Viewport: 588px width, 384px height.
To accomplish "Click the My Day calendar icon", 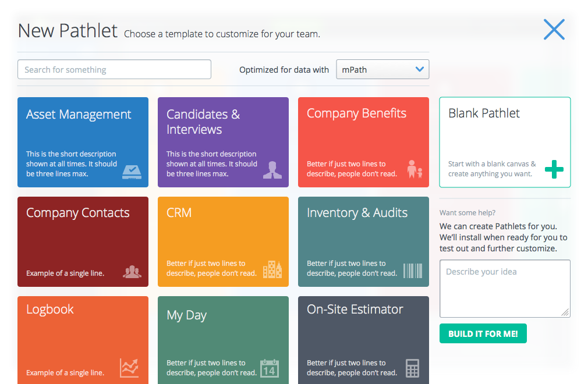I will 270,368.
